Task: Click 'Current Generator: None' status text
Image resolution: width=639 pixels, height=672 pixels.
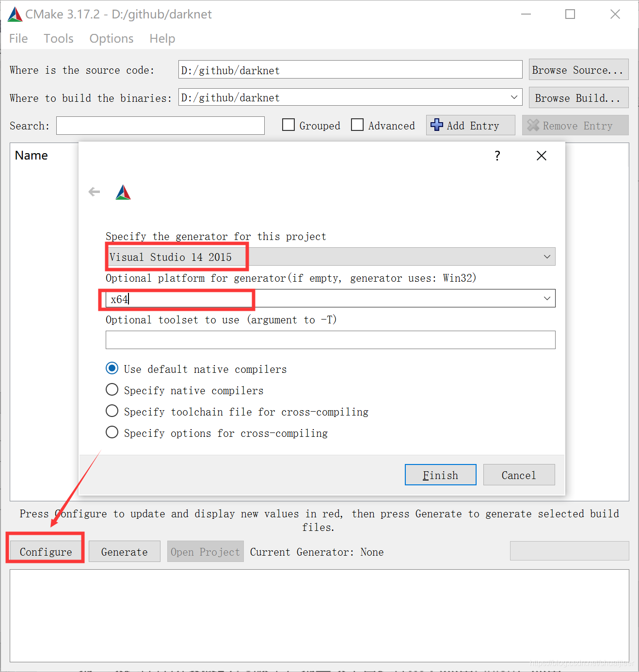Action: [x=317, y=552]
